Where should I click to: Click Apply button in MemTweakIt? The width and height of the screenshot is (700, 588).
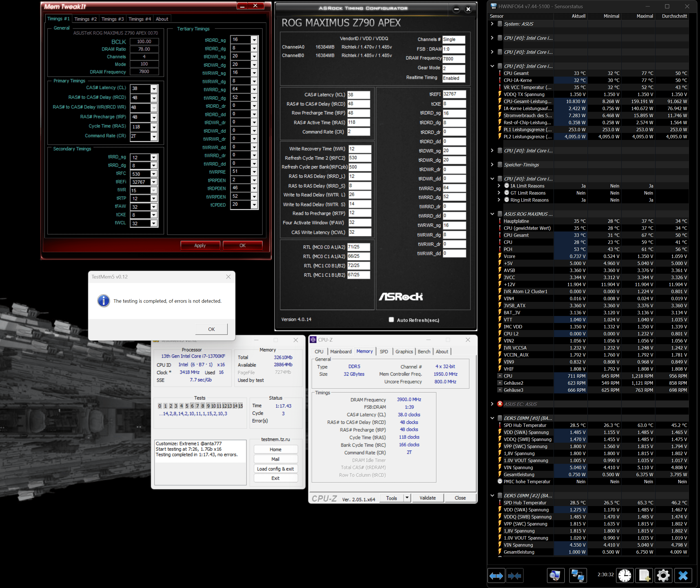200,245
